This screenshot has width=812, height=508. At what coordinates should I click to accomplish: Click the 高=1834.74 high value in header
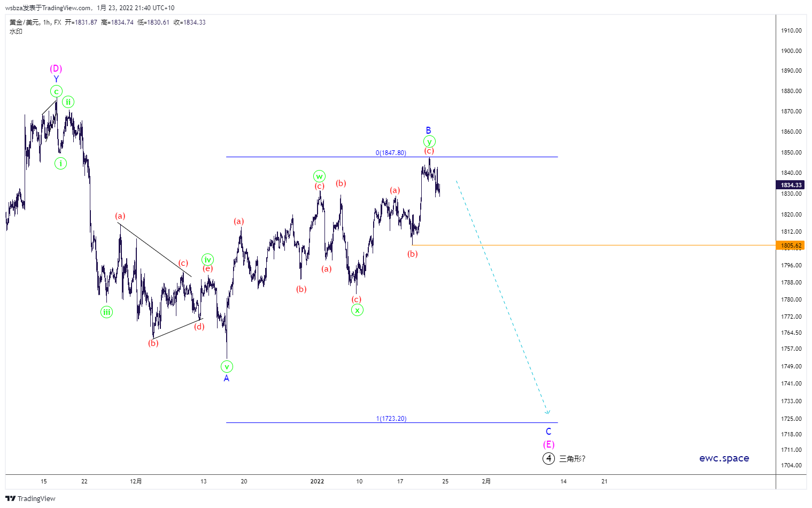[x=117, y=22]
